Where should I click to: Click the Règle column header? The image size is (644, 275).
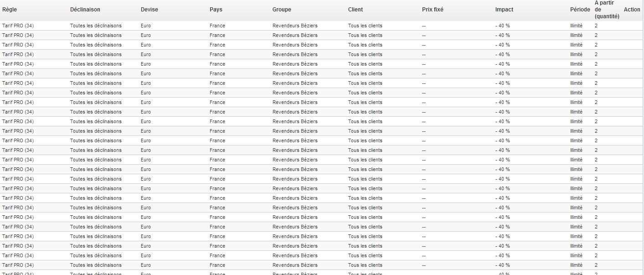click(9, 10)
